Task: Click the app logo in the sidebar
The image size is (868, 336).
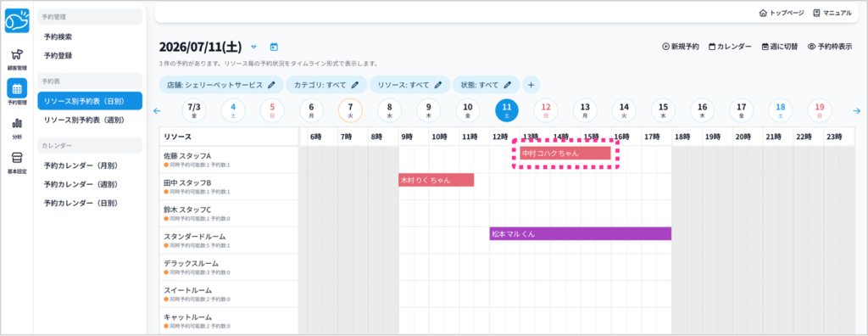Action: click(17, 21)
